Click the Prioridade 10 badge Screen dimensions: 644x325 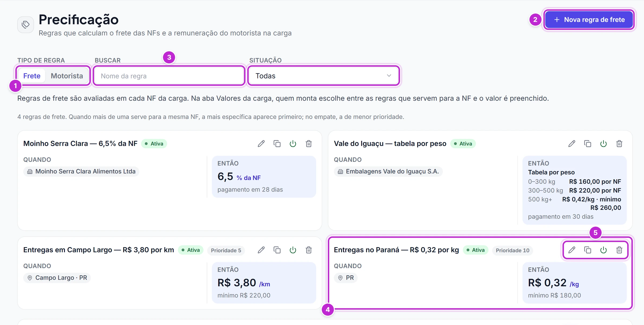[x=513, y=250]
